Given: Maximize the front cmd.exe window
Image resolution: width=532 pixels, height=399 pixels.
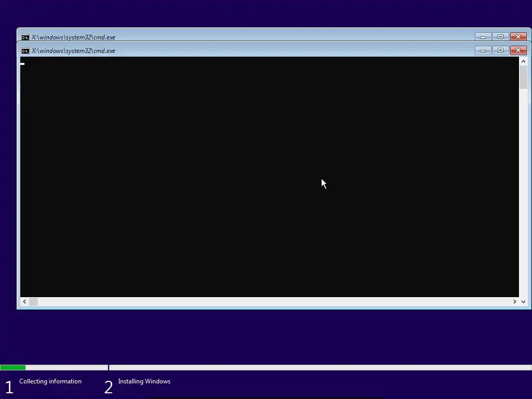Looking at the screenshot, I should tap(500, 50).
